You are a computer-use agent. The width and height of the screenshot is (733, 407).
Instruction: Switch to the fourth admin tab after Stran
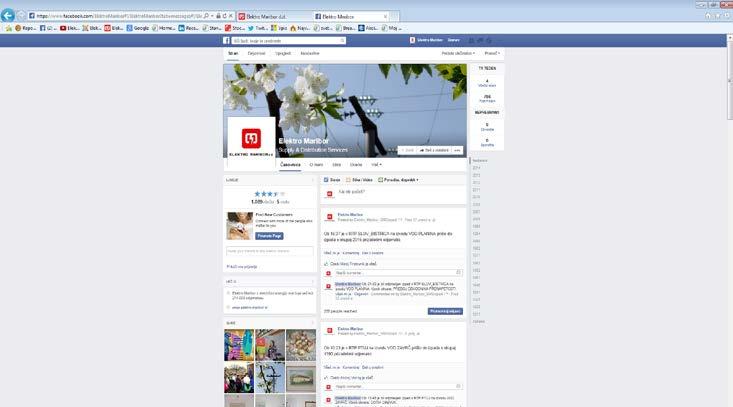pyautogui.click(x=310, y=54)
